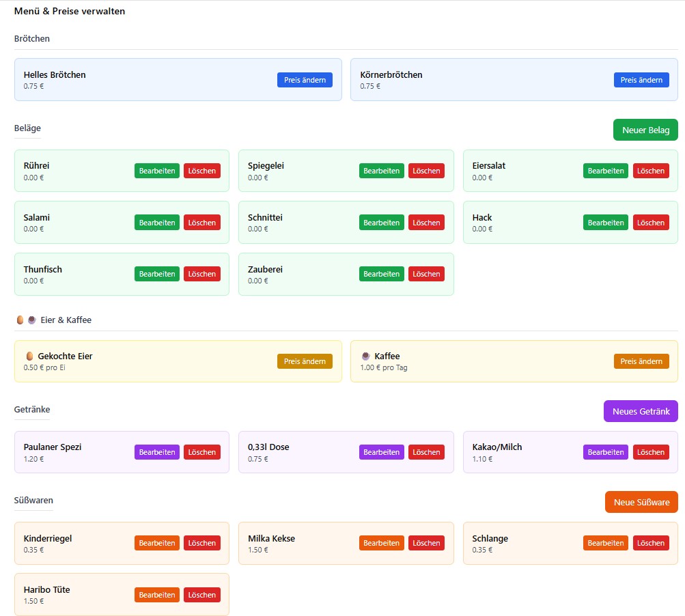Image resolution: width=685 pixels, height=616 pixels.
Task: Create a Neue Süßware item
Action: coord(641,502)
